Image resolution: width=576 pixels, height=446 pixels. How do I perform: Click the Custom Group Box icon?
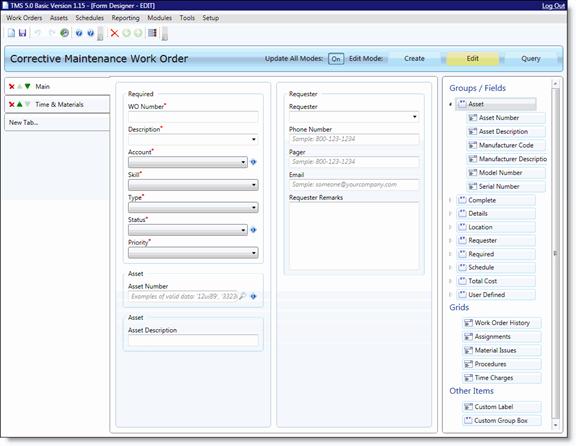pos(468,420)
